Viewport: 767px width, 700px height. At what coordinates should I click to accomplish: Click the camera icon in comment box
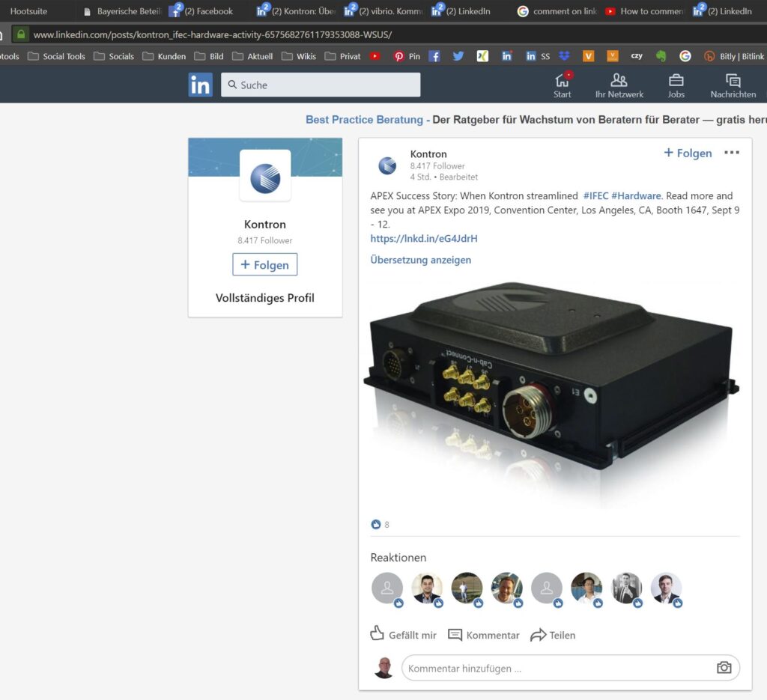tap(724, 668)
